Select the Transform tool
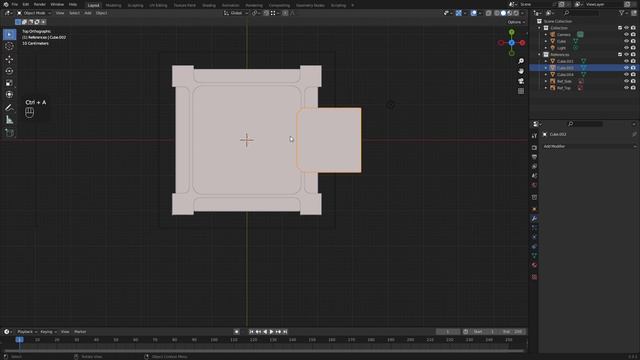Screen dimensions: 640x360 9,95
